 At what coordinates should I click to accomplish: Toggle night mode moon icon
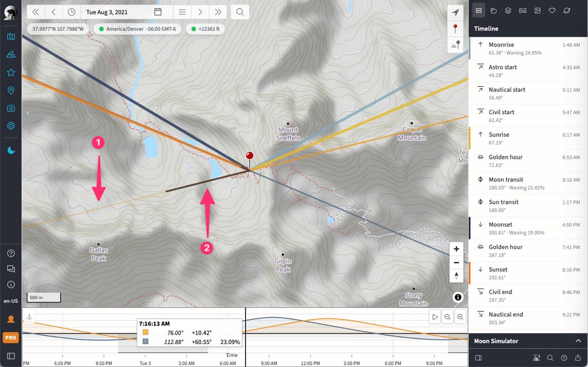(11, 150)
